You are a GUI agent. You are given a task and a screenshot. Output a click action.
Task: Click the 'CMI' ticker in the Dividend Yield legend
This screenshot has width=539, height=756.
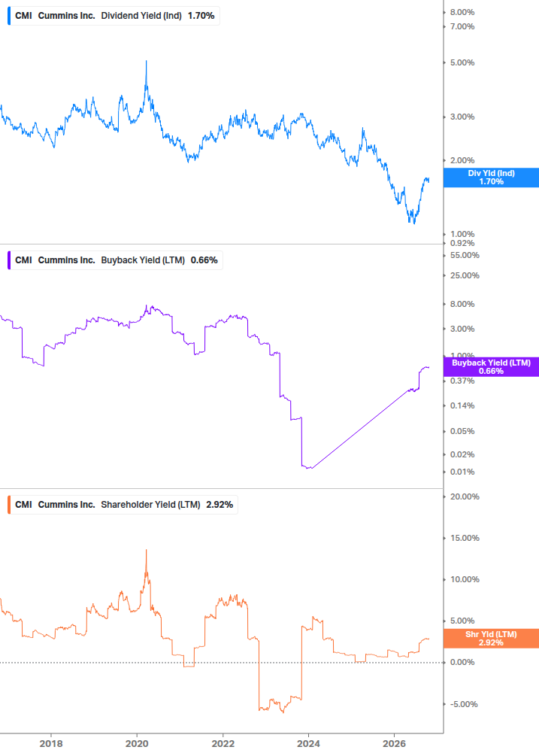(x=23, y=16)
